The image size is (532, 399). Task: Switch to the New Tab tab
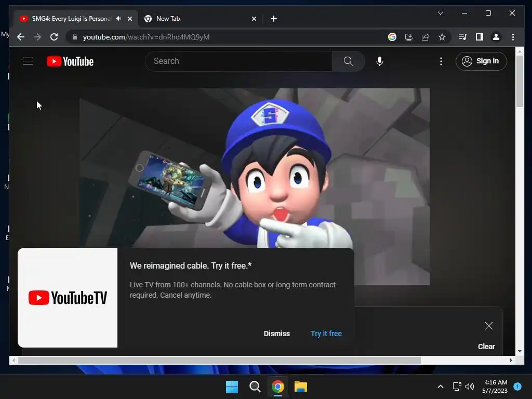[x=200, y=19]
